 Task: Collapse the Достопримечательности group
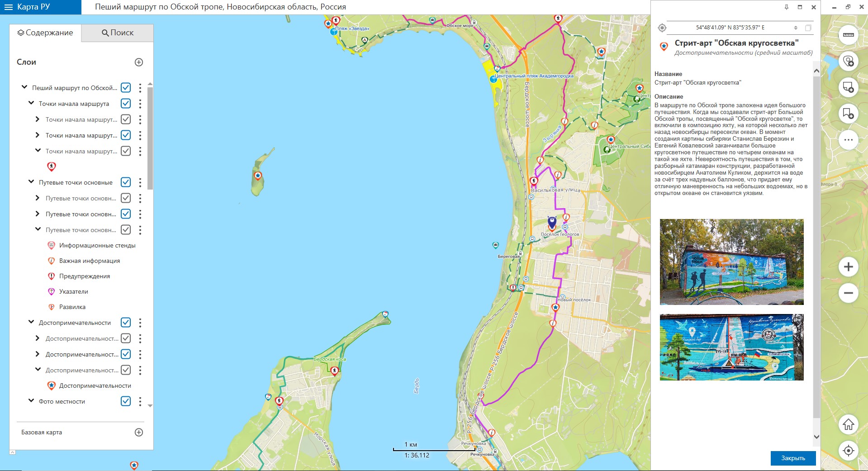tap(31, 322)
